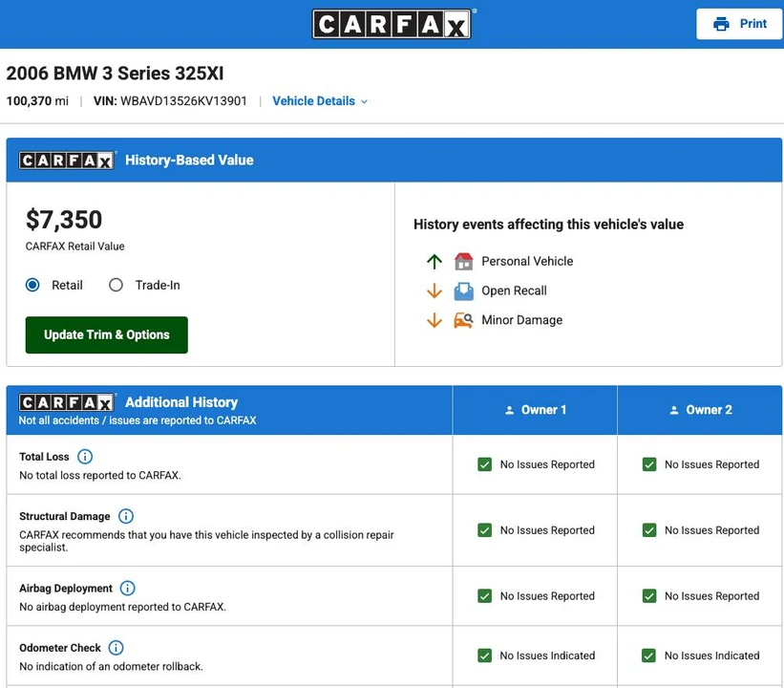Click 'No Issues Indicated' under Owner 2
This screenshot has width=784, height=688.
(712, 656)
